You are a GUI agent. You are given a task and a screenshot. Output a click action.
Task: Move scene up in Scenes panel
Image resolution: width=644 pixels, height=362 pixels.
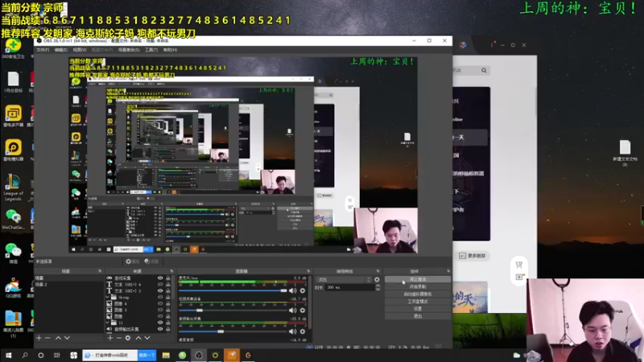[58, 338]
